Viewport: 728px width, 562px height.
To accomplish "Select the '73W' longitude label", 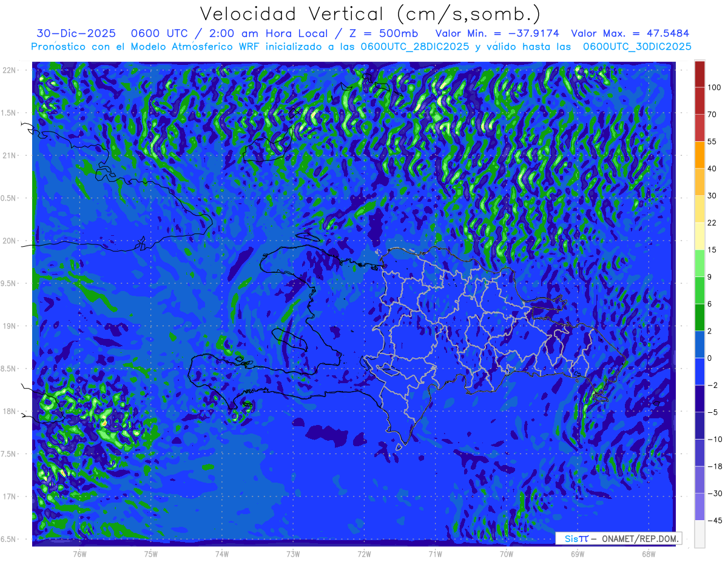I will pyautogui.click(x=293, y=554).
